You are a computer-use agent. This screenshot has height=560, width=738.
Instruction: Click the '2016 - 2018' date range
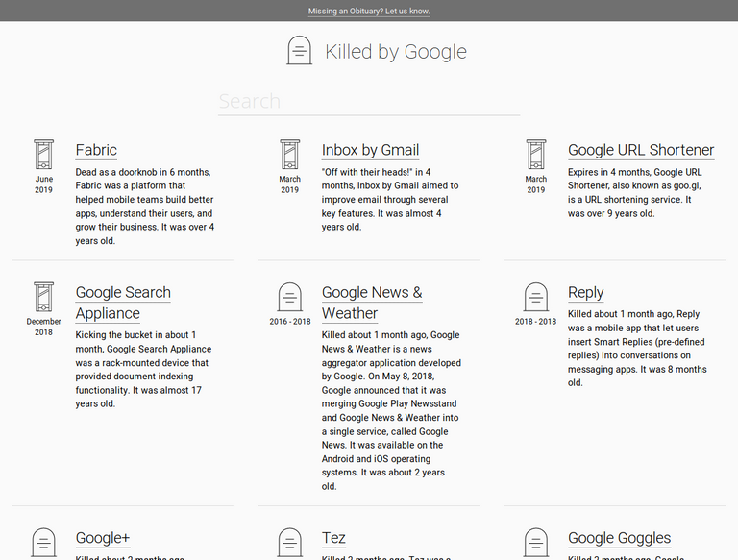[x=290, y=322]
